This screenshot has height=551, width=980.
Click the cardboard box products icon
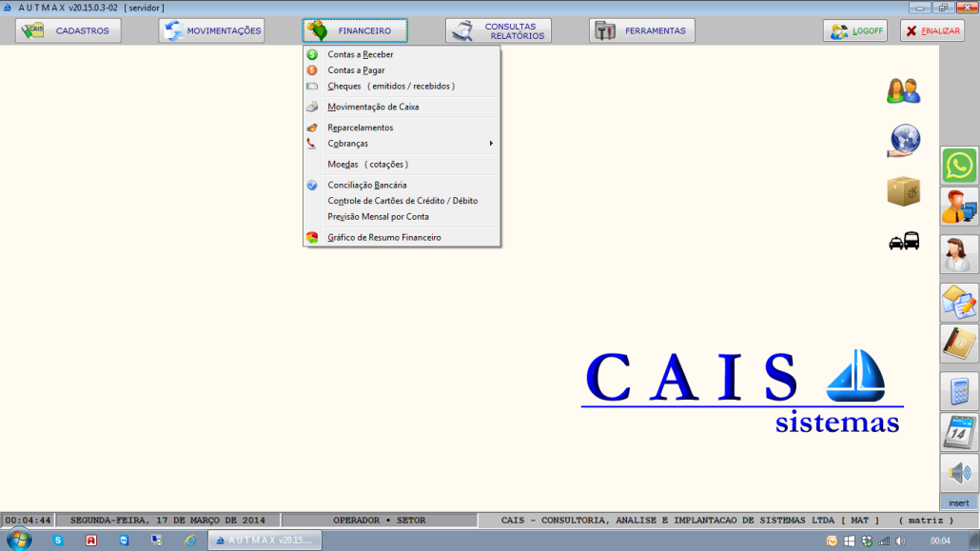pyautogui.click(x=904, y=191)
